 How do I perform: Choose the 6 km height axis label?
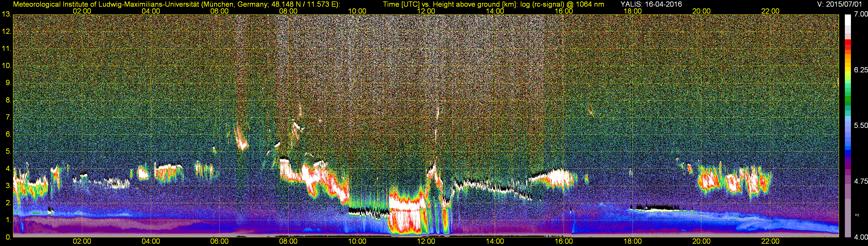click(x=8, y=135)
